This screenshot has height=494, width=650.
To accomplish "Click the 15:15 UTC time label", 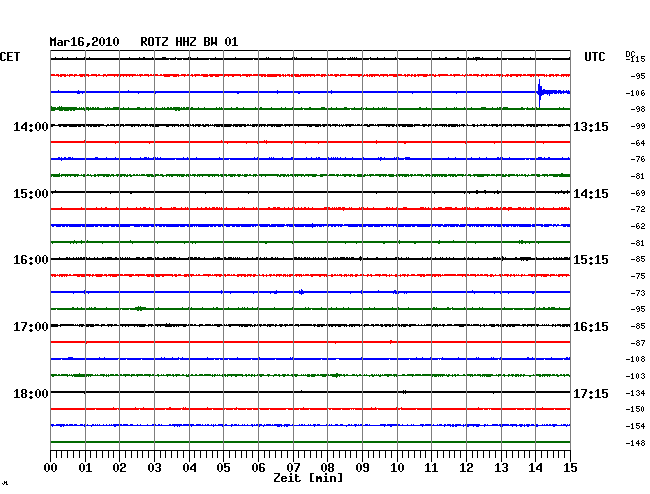I will 591,260.
